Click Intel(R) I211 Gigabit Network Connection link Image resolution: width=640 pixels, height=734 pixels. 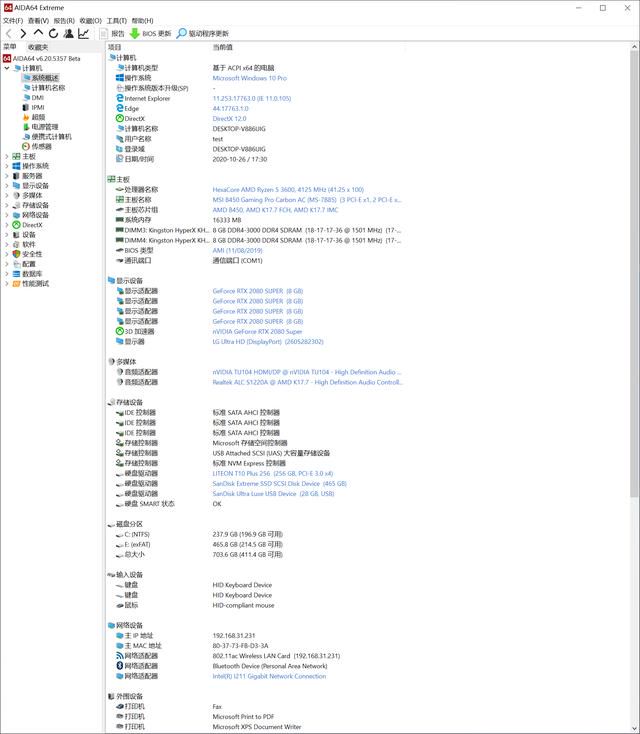coord(269,676)
